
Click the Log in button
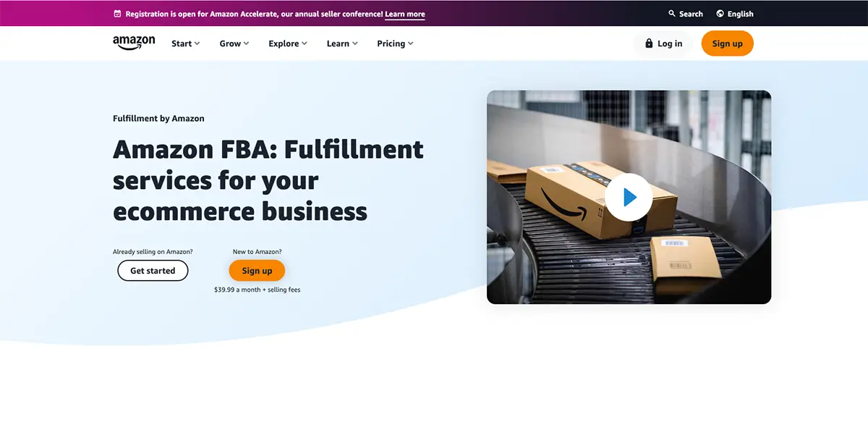tap(663, 43)
